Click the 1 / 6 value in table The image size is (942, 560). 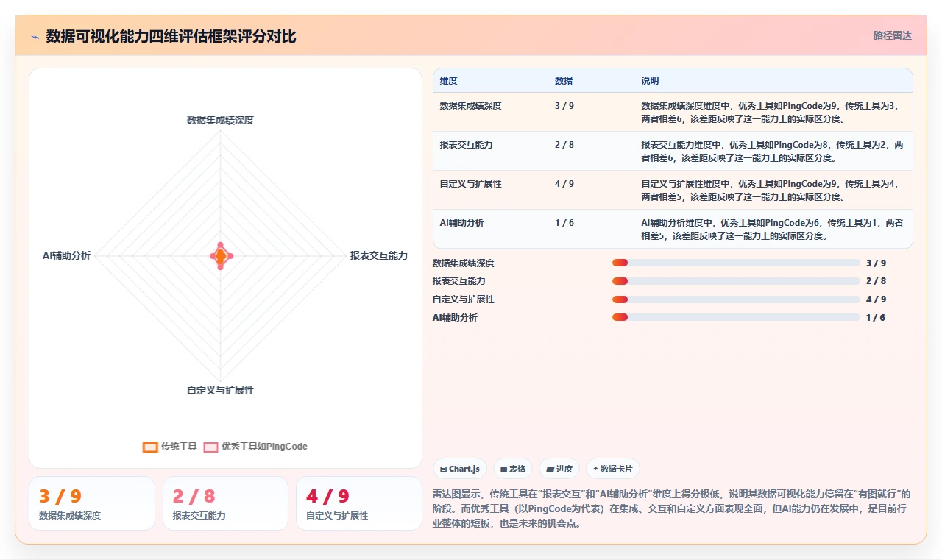(x=564, y=223)
